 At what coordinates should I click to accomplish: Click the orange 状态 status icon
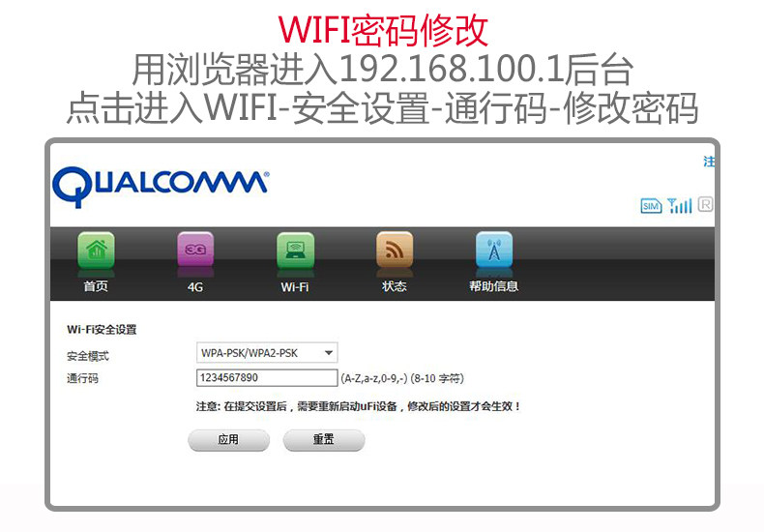395,250
